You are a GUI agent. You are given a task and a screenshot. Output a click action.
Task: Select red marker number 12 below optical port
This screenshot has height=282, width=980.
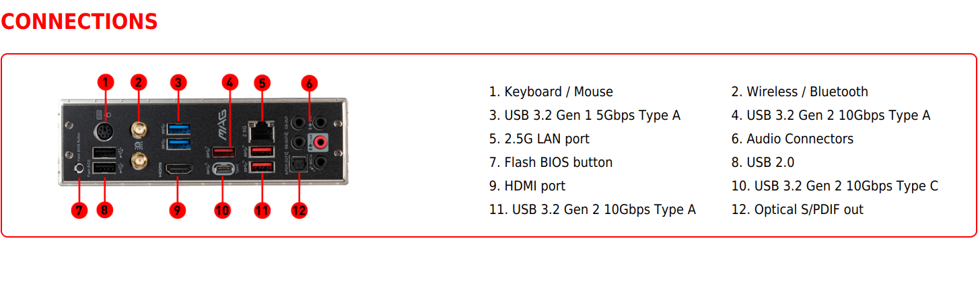pos(300,210)
